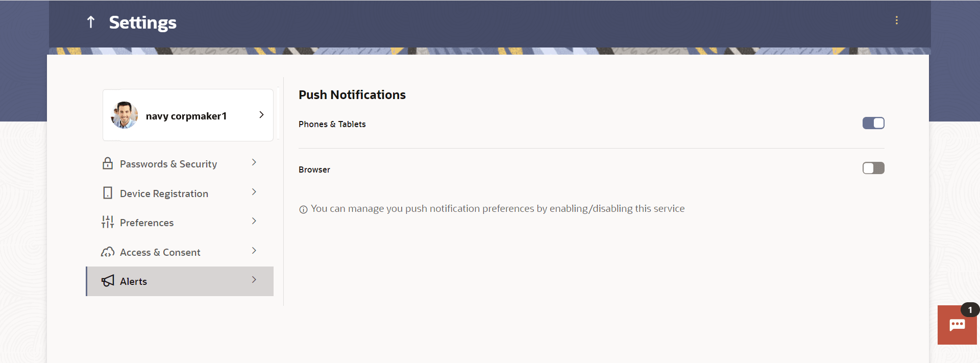Image resolution: width=980 pixels, height=363 pixels.
Task: Expand Passwords & Security chevron
Action: (254, 162)
